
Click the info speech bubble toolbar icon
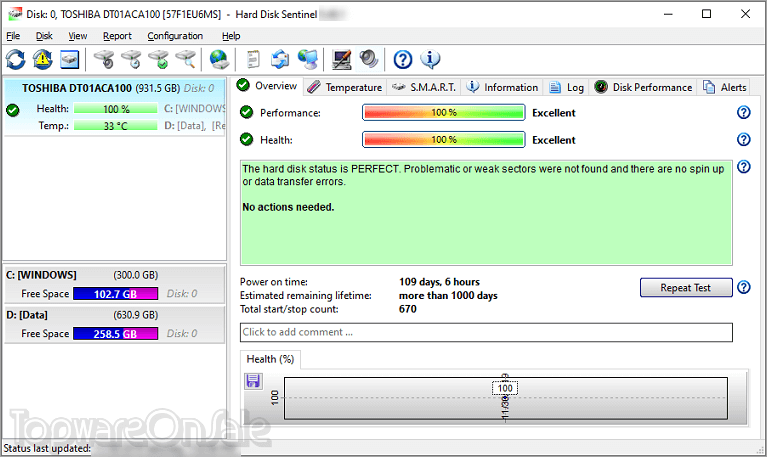430,60
